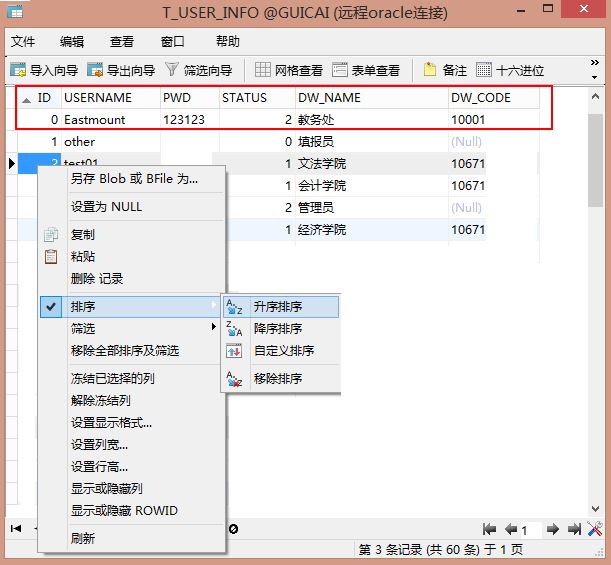Viewport: 611px width, 565px height.
Task: Click 刷新 in context menu
Action: pyautogui.click(x=83, y=539)
